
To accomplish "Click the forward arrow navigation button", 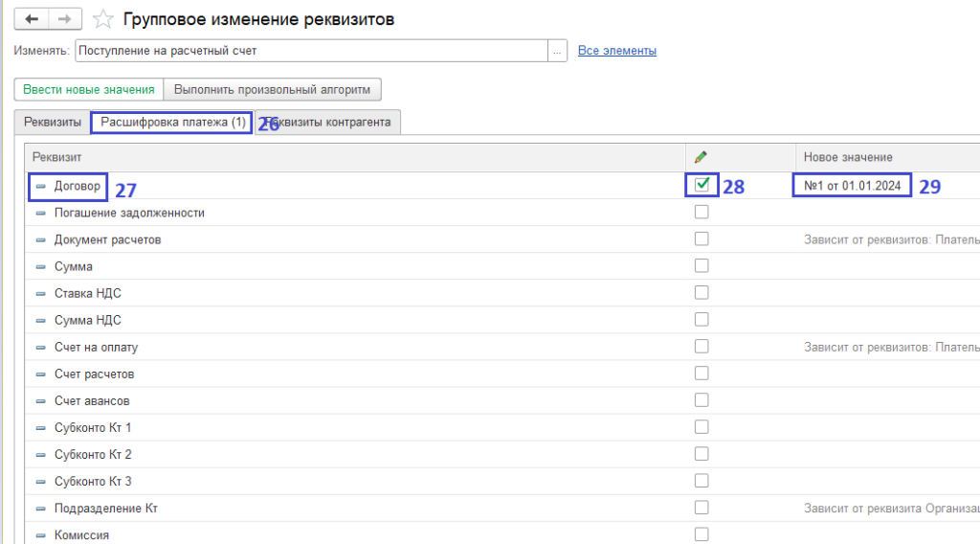I will [x=64, y=19].
